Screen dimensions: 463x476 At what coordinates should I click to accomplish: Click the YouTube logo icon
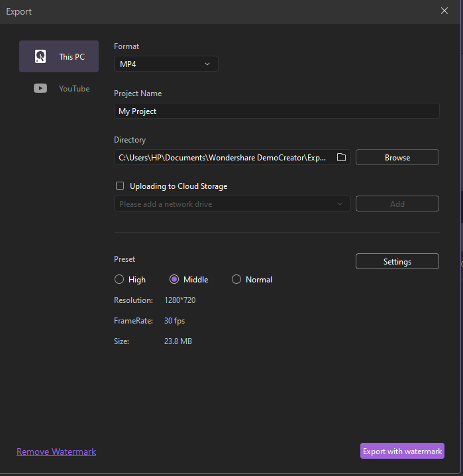40,88
